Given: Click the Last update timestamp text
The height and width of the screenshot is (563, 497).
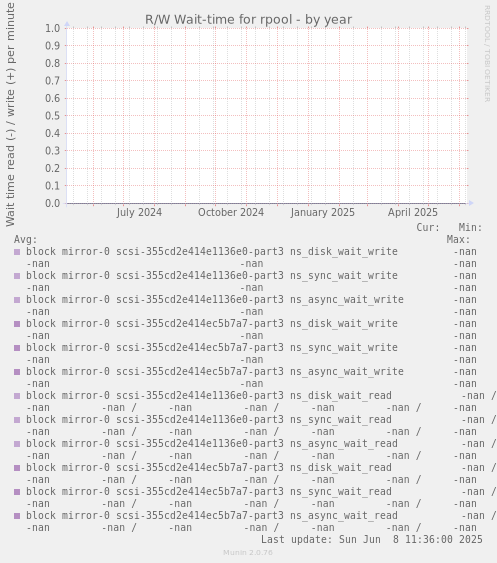Looking at the screenshot, I should click(x=372, y=540).
